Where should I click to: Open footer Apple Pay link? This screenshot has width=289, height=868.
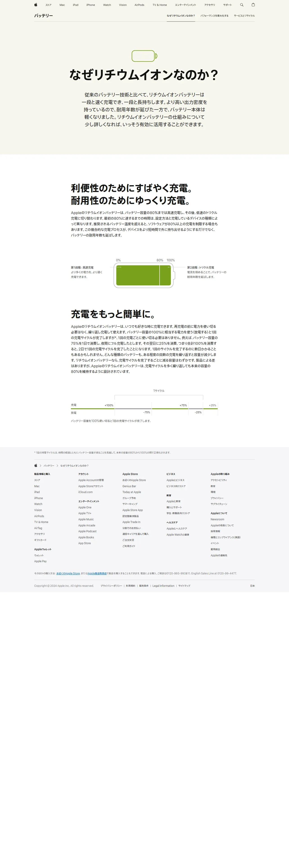click(40, 561)
